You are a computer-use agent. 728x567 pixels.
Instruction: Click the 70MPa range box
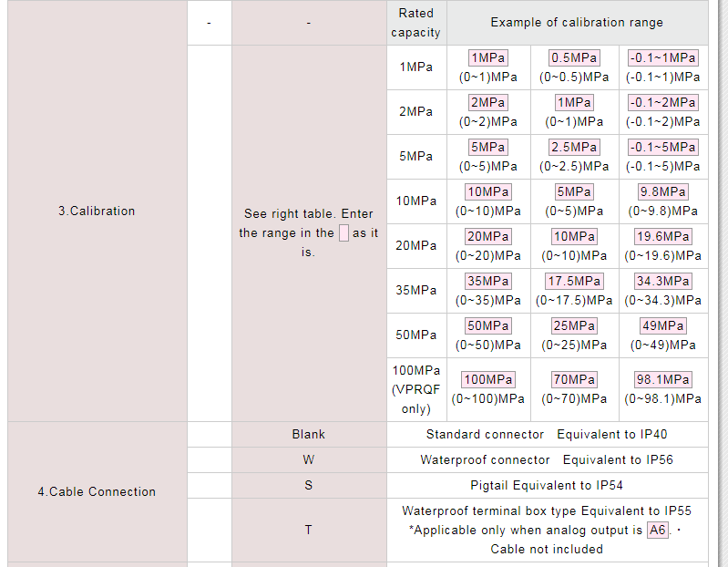click(574, 379)
